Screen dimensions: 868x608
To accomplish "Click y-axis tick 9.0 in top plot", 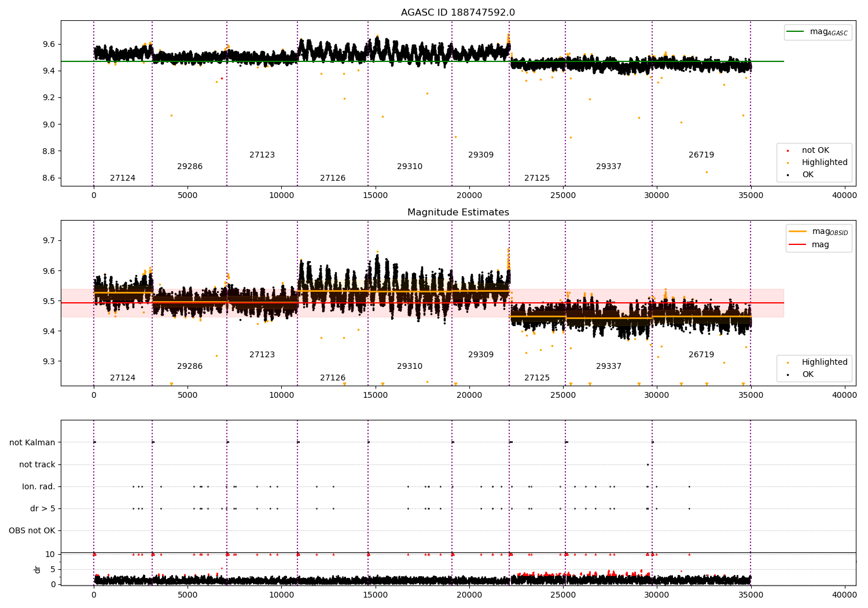I will [49, 124].
